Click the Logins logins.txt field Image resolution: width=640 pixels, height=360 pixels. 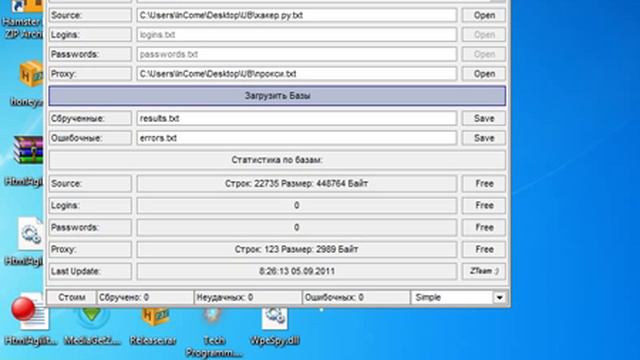pyautogui.click(x=297, y=35)
